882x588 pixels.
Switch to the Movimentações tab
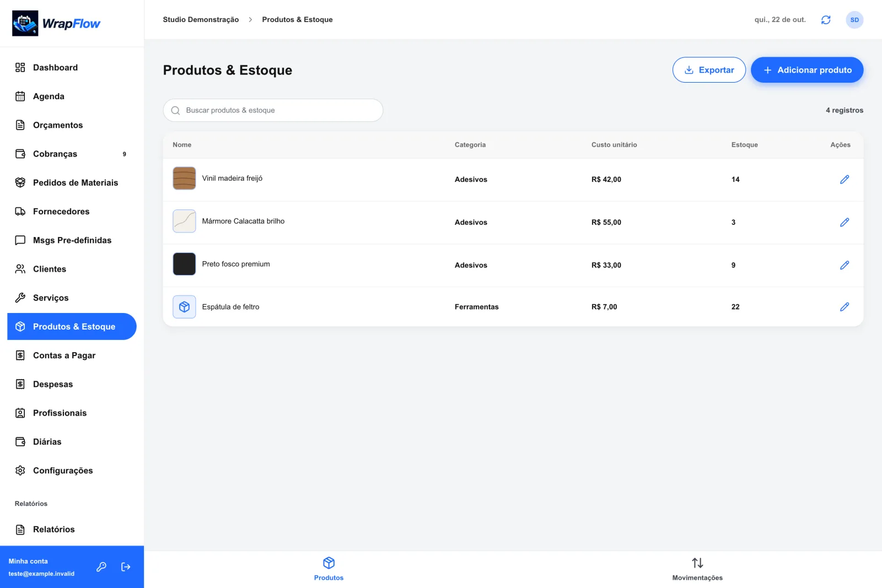pos(697,570)
